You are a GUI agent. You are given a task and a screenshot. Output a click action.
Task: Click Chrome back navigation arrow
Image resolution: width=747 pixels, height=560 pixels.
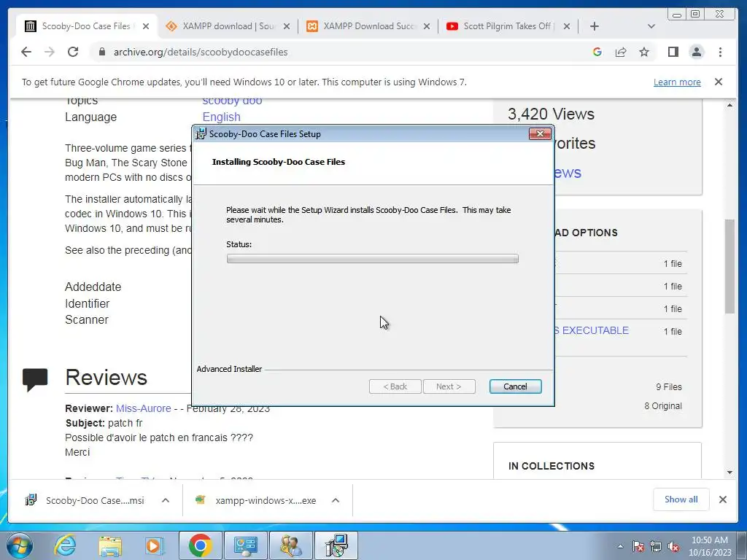26,52
